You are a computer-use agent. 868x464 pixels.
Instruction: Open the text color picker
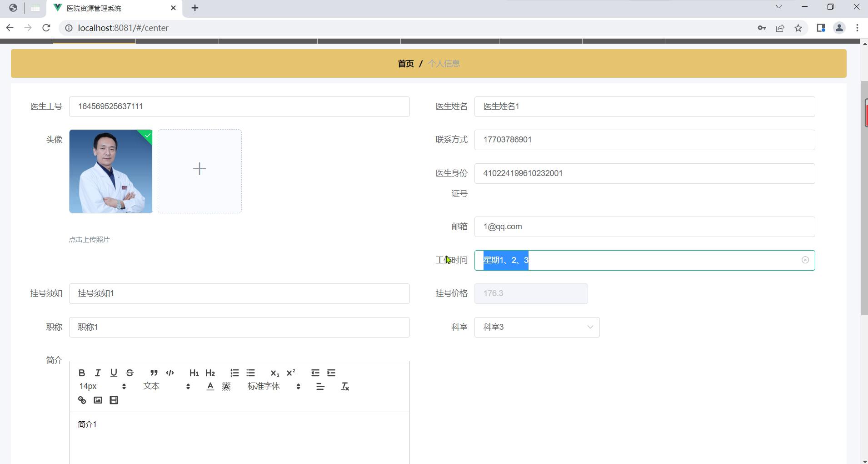click(210, 387)
